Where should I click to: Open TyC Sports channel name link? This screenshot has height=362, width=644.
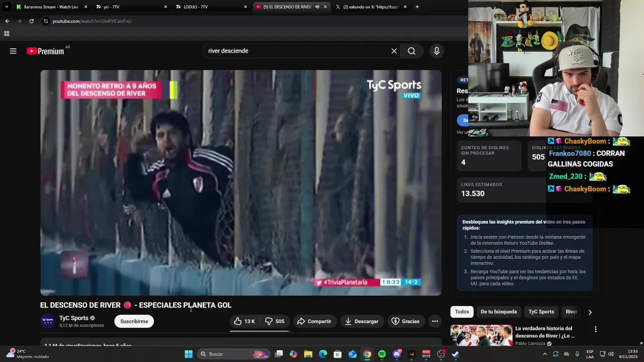click(74, 318)
